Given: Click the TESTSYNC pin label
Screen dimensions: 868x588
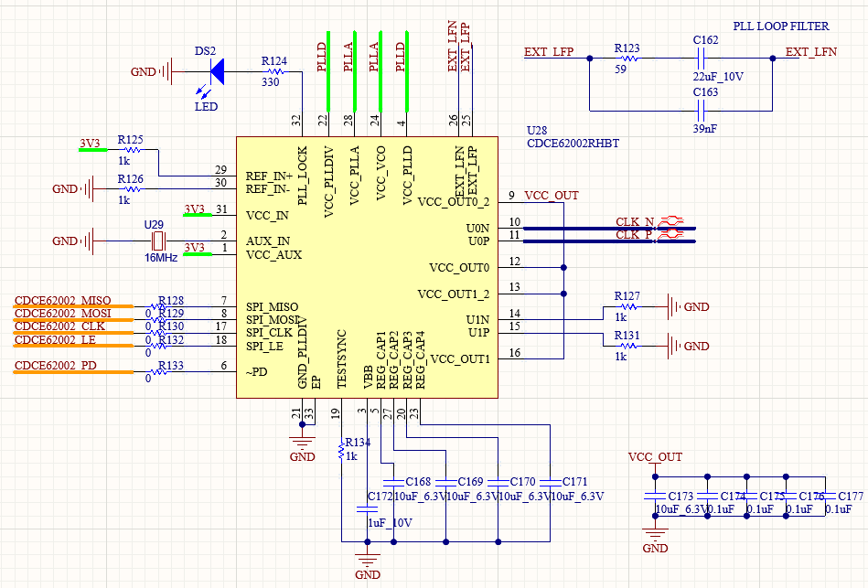Looking at the screenshot, I should pyautogui.click(x=341, y=359).
